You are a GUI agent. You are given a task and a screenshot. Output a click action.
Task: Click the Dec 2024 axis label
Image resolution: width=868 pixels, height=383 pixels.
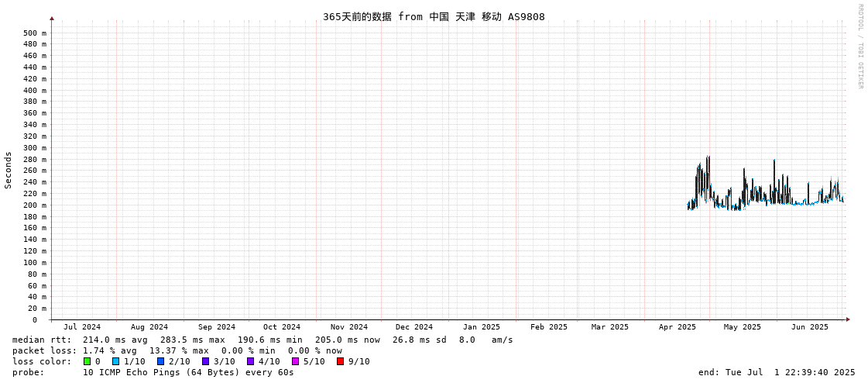point(414,327)
